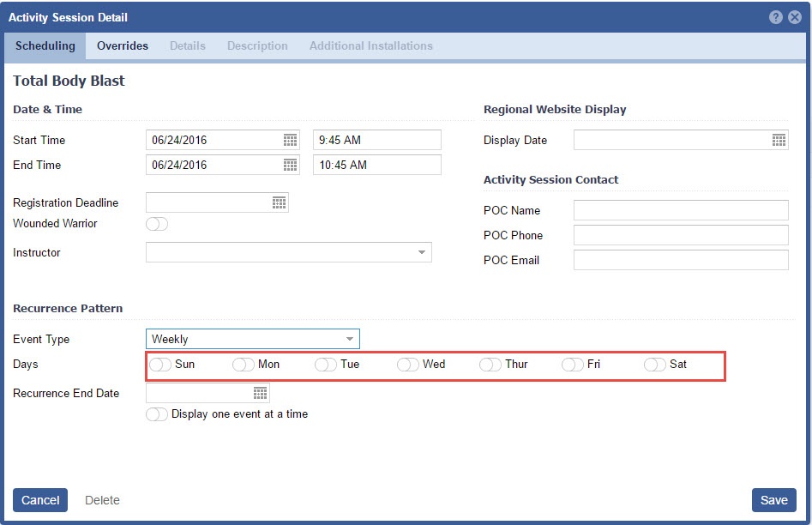
Task: Click the POC Name input field
Action: click(680, 210)
